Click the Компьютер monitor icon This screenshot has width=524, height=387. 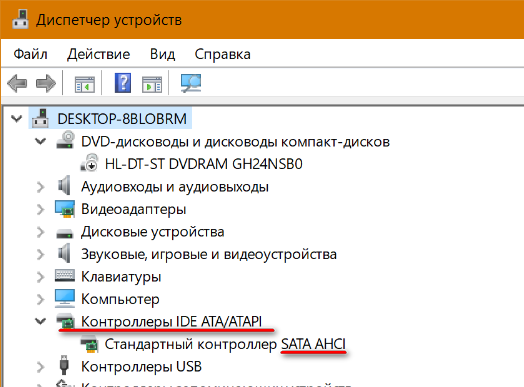65,298
